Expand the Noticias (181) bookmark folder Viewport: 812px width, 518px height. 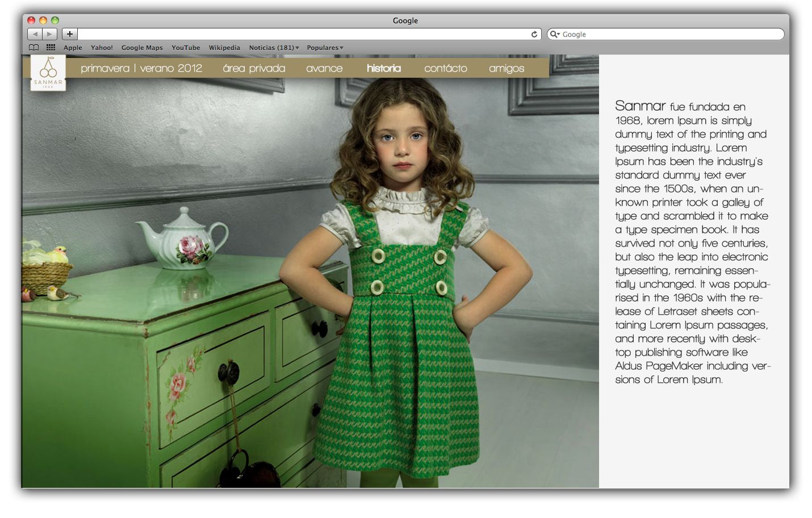click(x=274, y=48)
